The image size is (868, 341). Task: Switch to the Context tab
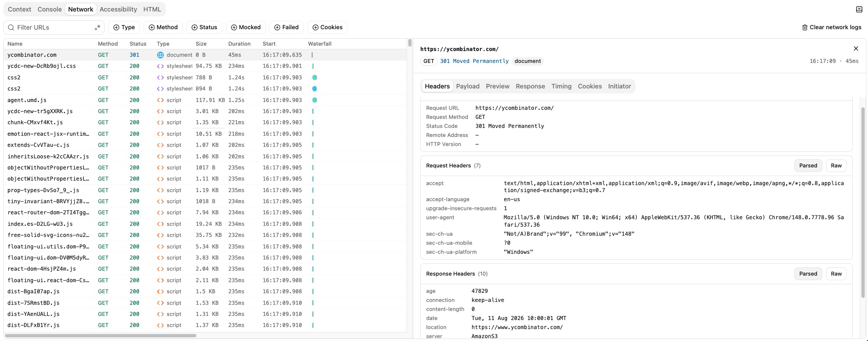click(19, 9)
